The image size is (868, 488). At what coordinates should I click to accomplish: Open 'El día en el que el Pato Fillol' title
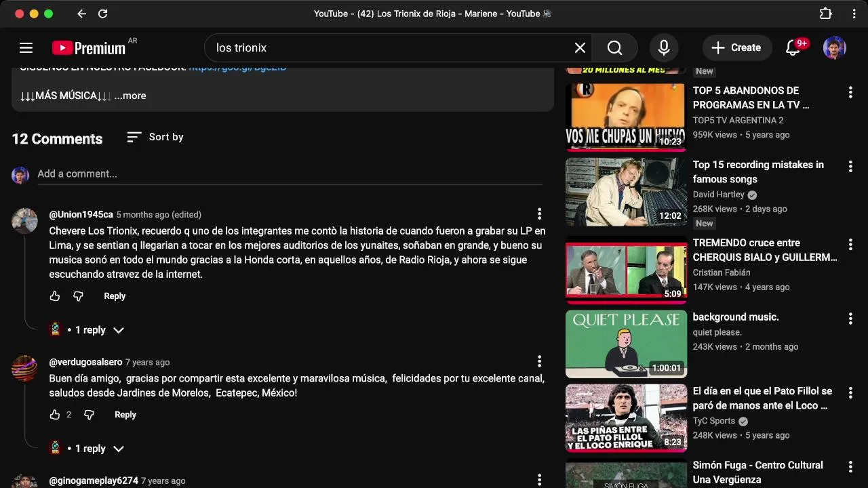pos(762,399)
